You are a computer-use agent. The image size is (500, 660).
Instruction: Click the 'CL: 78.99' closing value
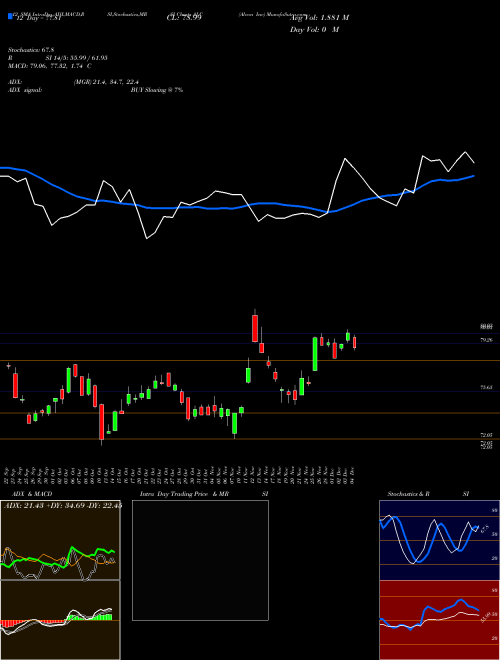pos(184,18)
